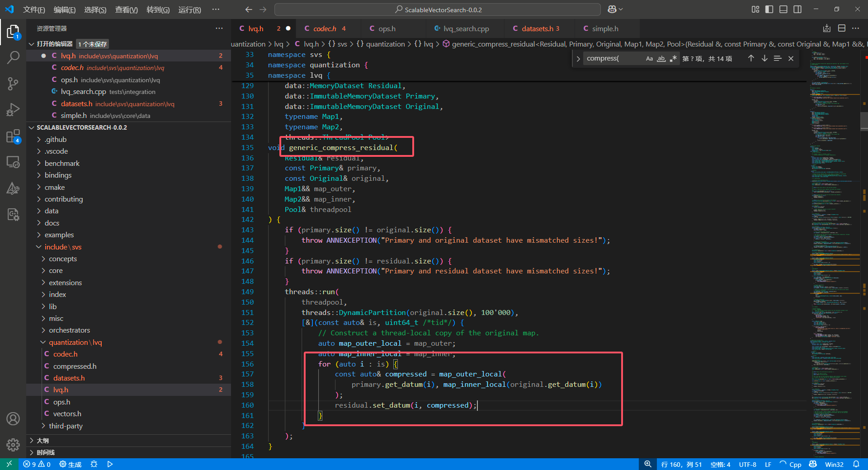Expand the benchmark folder
This screenshot has width=868, height=470.
62,163
